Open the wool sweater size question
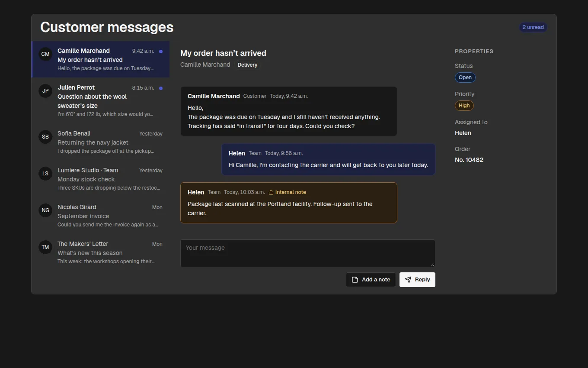This screenshot has width=588, height=368. tap(101, 101)
